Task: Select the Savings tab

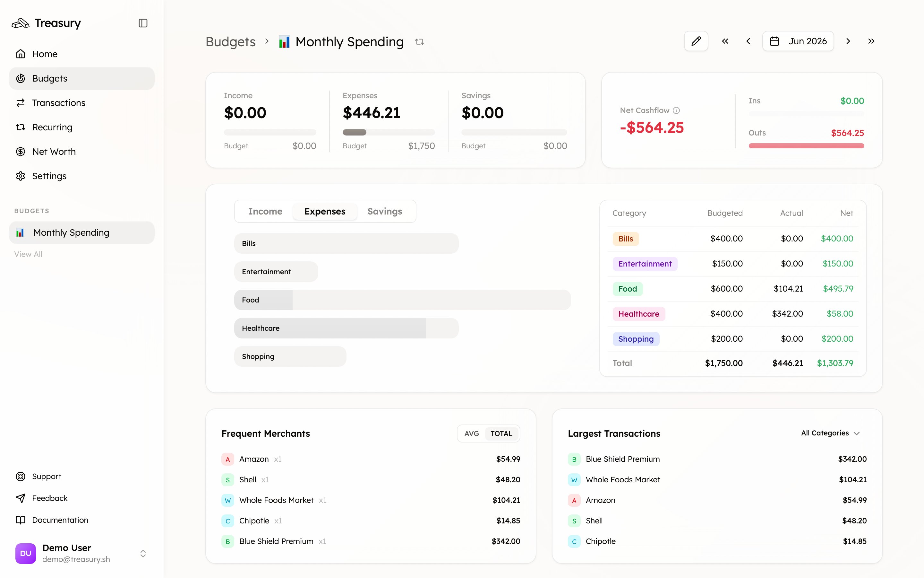Action: [x=384, y=211]
